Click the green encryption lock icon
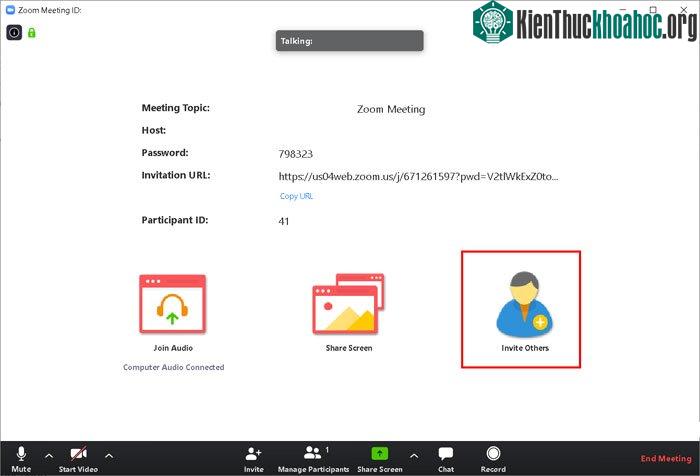Image resolution: width=700 pixels, height=476 pixels. [31, 33]
